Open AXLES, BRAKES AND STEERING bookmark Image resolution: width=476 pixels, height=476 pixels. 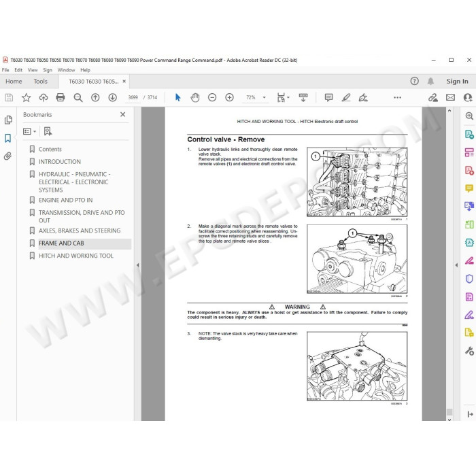point(80,231)
